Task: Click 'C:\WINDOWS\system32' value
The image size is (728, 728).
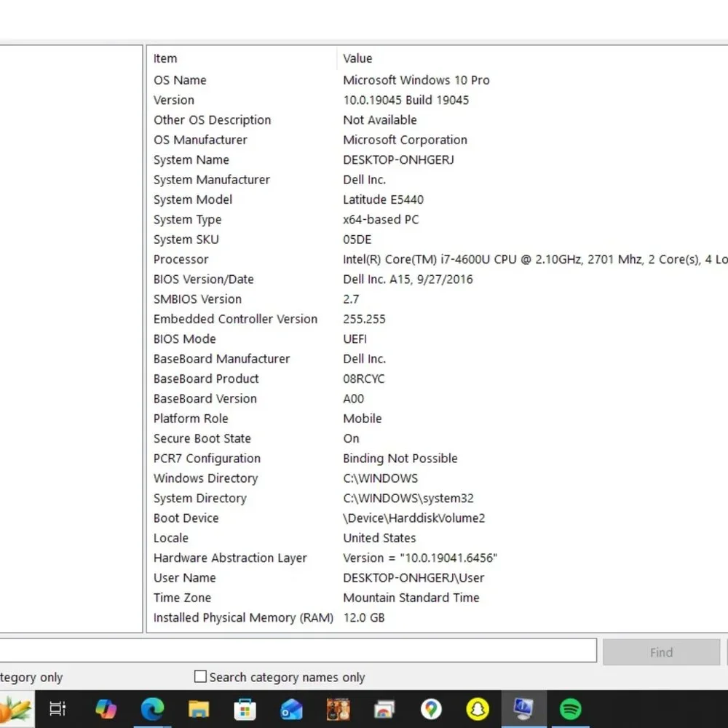Action: [x=408, y=499]
